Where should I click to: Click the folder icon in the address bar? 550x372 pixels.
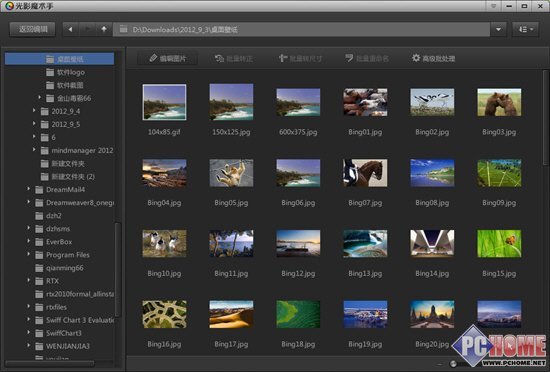point(123,29)
